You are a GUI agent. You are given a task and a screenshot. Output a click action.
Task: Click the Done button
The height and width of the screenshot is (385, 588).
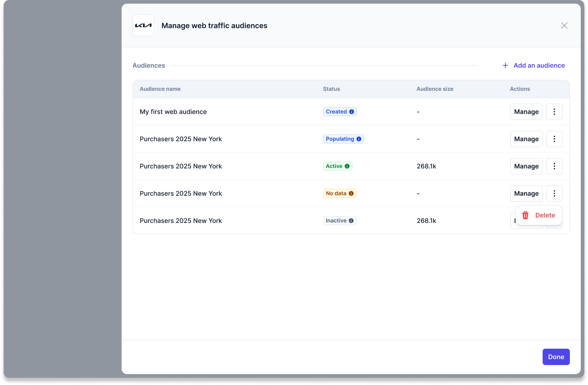pyautogui.click(x=556, y=357)
